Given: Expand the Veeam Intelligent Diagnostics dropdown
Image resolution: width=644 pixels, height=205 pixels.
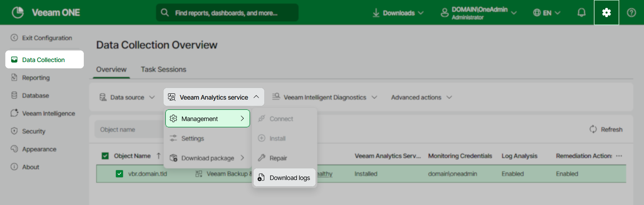Looking at the screenshot, I should pos(374,97).
